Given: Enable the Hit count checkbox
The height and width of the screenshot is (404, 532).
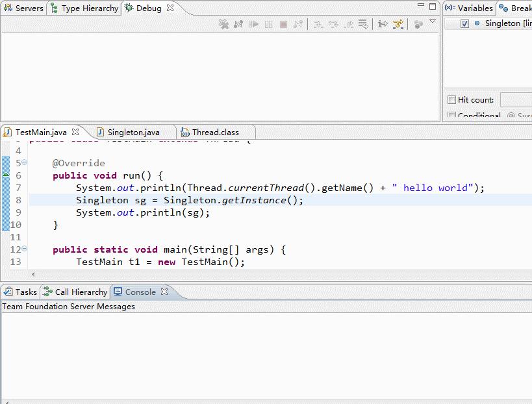Looking at the screenshot, I should (451, 100).
